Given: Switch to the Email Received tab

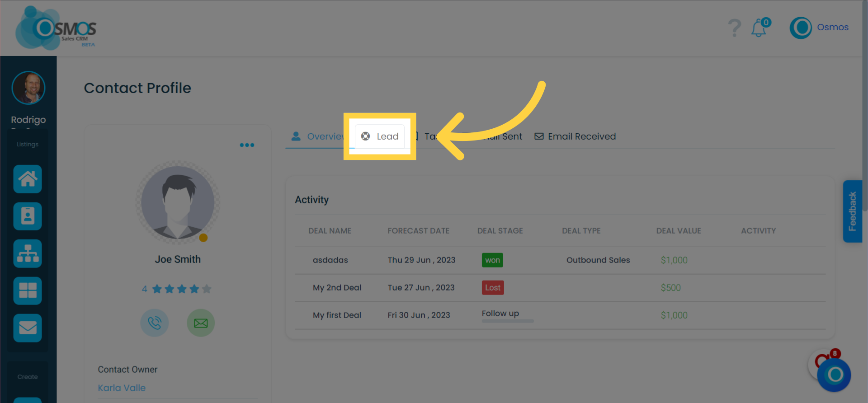Looking at the screenshot, I should coord(575,136).
